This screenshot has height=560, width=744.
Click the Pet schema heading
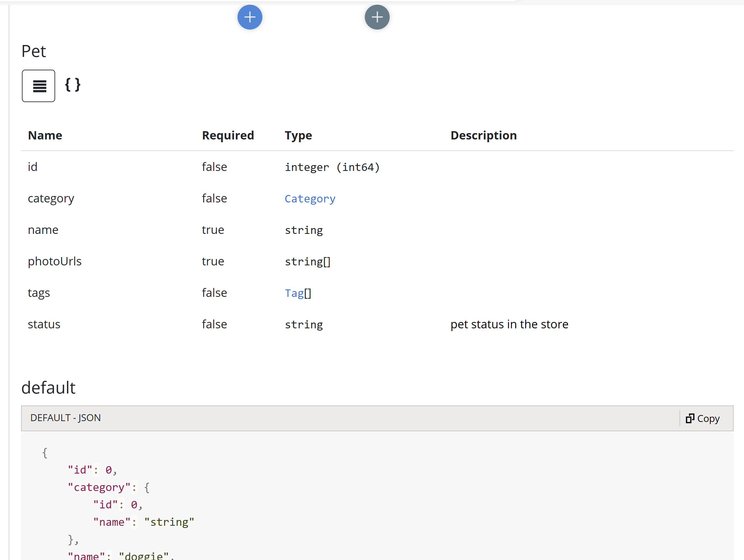(34, 51)
